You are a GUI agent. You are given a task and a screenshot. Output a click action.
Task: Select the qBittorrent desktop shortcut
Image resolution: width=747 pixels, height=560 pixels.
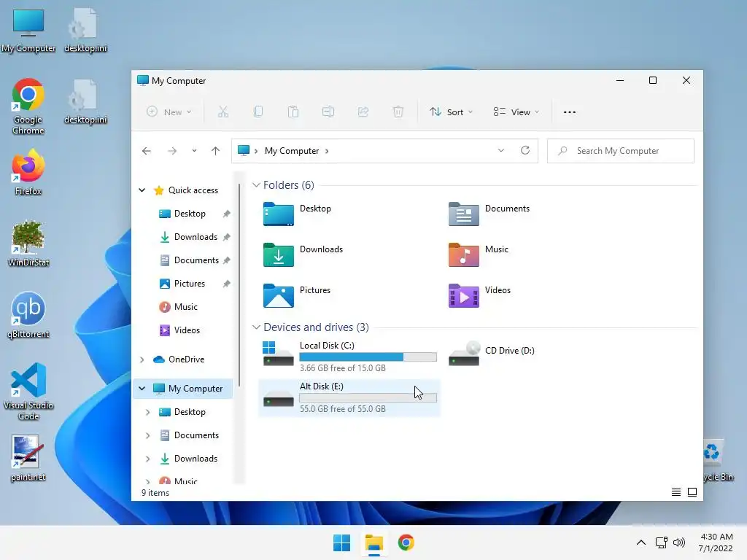click(x=28, y=315)
